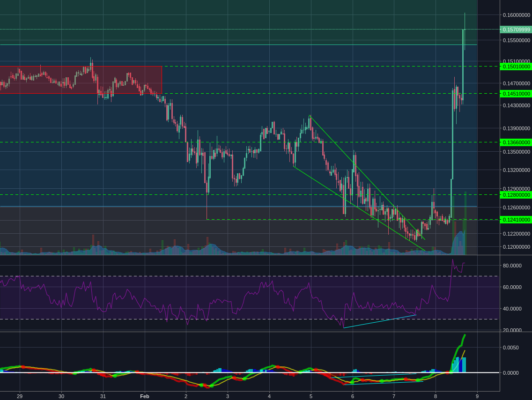Click date label 30 on time axis
Image resolution: width=532 pixels, height=400 pixels.
point(61,396)
